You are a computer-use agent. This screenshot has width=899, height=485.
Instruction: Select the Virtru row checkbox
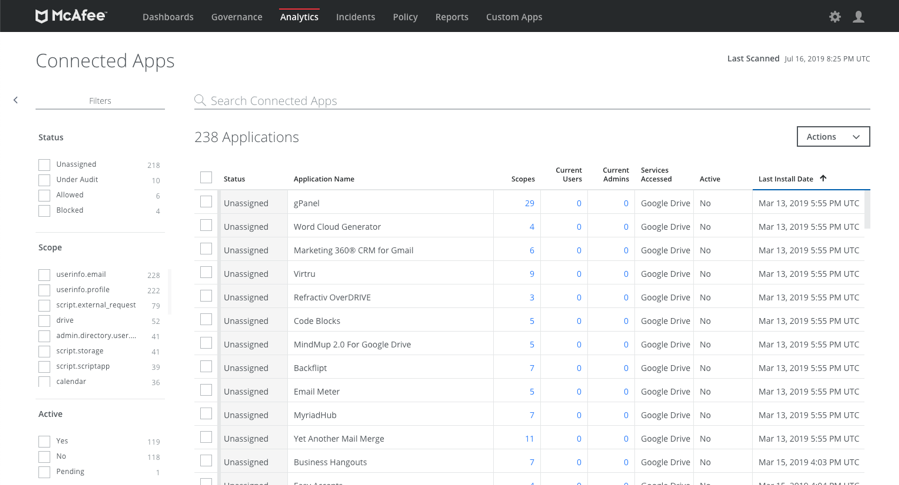point(206,272)
